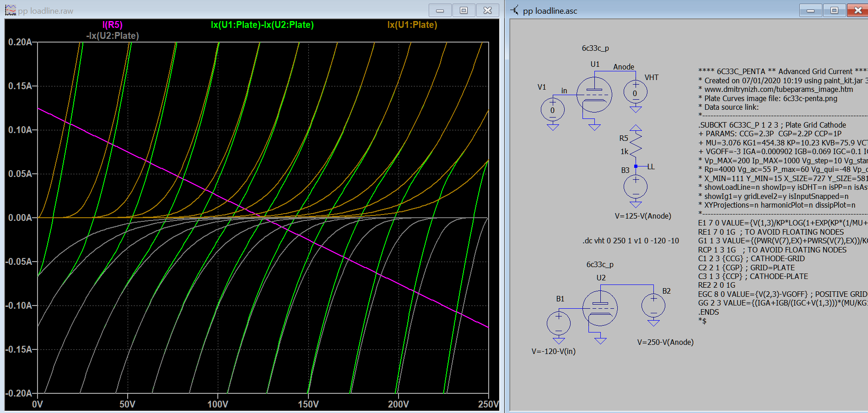Click the 'in' net label

(564, 91)
